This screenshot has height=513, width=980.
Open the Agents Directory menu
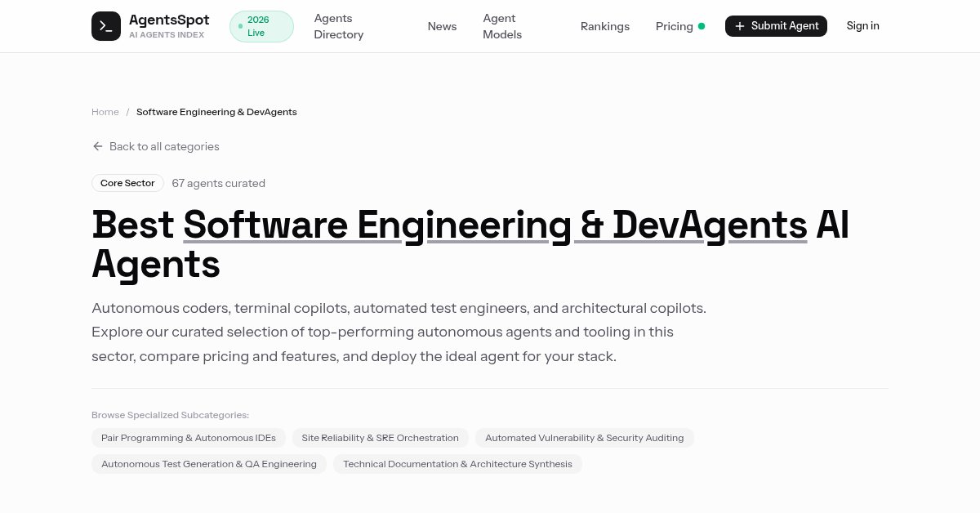click(x=339, y=26)
